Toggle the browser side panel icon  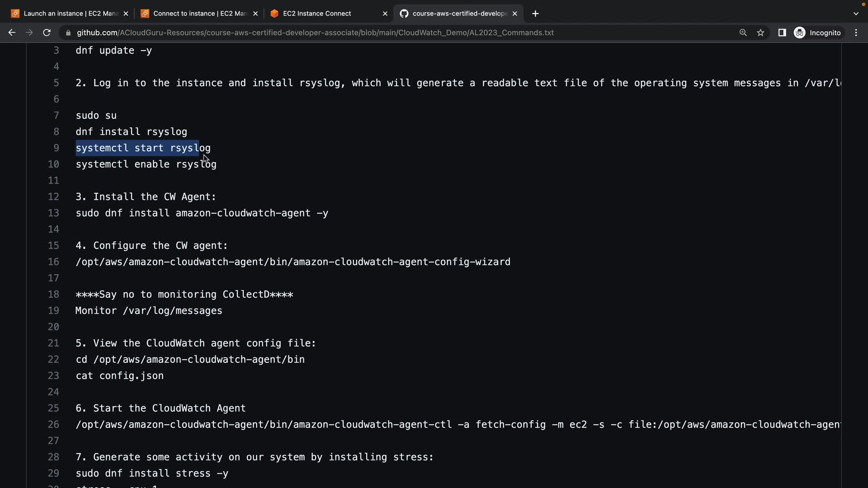click(x=782, y=33)
